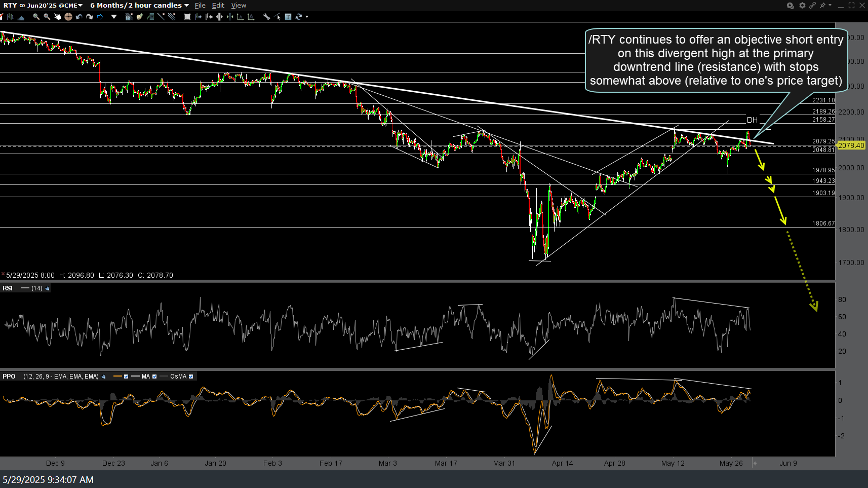Enable the crosshair cursor tool

click(68, 17)
